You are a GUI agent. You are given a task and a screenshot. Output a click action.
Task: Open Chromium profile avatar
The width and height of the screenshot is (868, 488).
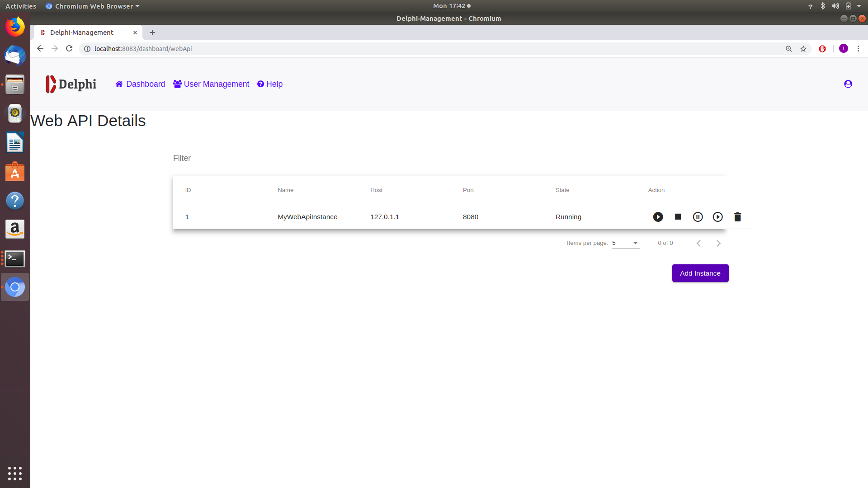point(844,48)
